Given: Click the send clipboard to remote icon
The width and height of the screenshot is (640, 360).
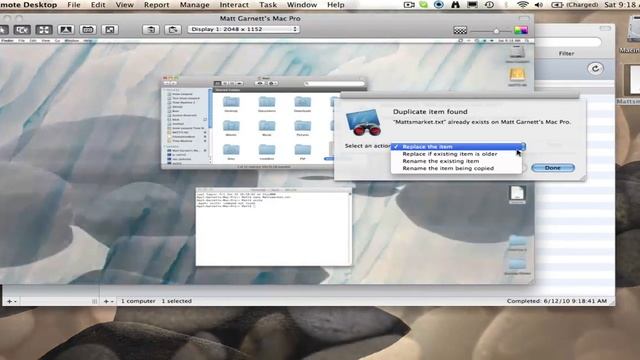Looking at the screenshot, I should pyautogui.click(x=173, y=30).
